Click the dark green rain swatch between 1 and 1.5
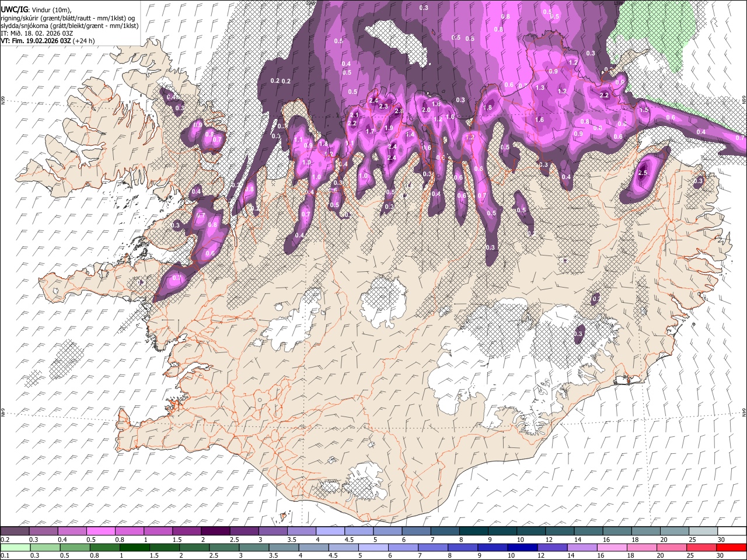Viewport: 747px width, 560px height. point(135,547)
